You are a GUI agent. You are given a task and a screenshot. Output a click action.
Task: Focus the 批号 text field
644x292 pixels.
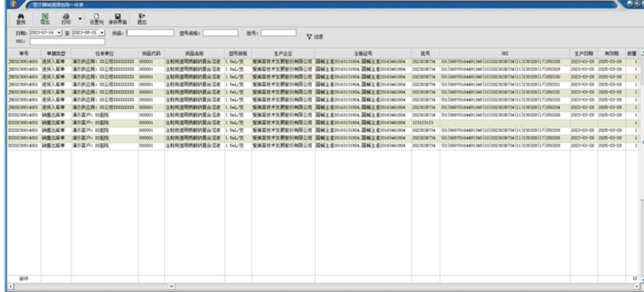coord(279,32)
